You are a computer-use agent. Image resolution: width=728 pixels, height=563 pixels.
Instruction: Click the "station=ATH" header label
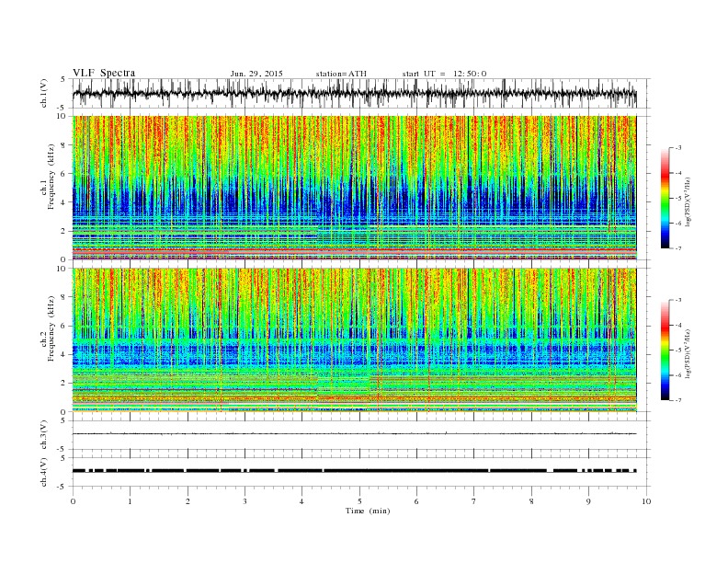[x=341, y=74]
